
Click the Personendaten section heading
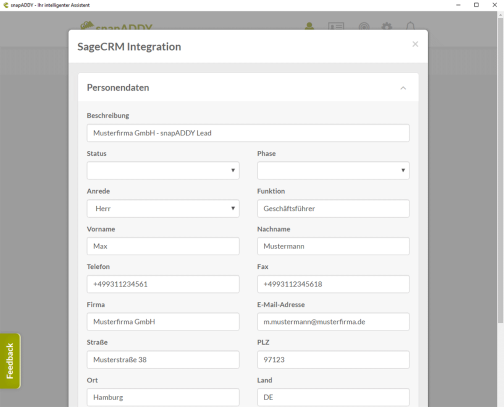[118, 88]
